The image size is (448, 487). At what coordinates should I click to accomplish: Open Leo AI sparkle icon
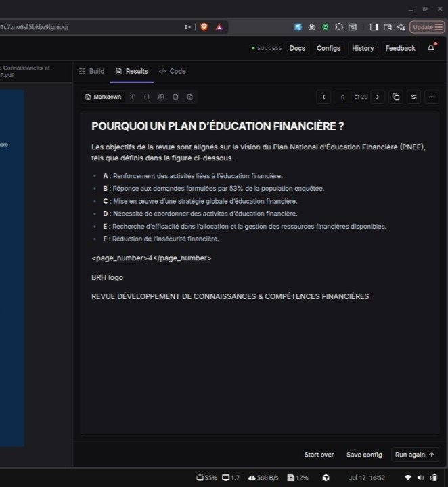pyautogui.click(x=401, y=27)
